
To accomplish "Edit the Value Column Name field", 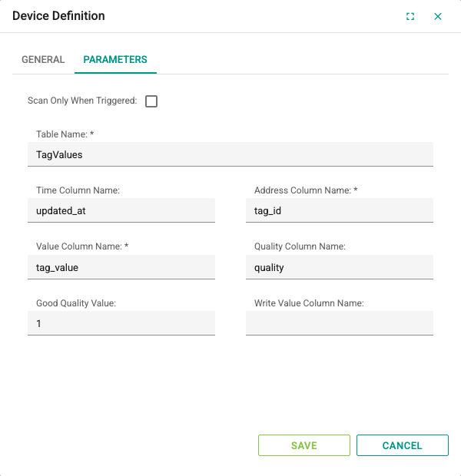I will tap(121, 267).
